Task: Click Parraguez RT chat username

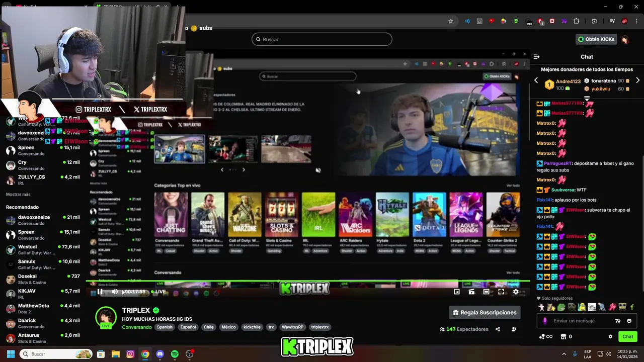Action: point(557,163)
